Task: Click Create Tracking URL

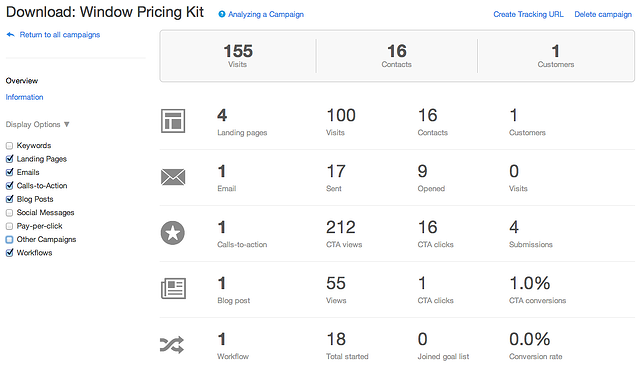Action: click(528, 14)
